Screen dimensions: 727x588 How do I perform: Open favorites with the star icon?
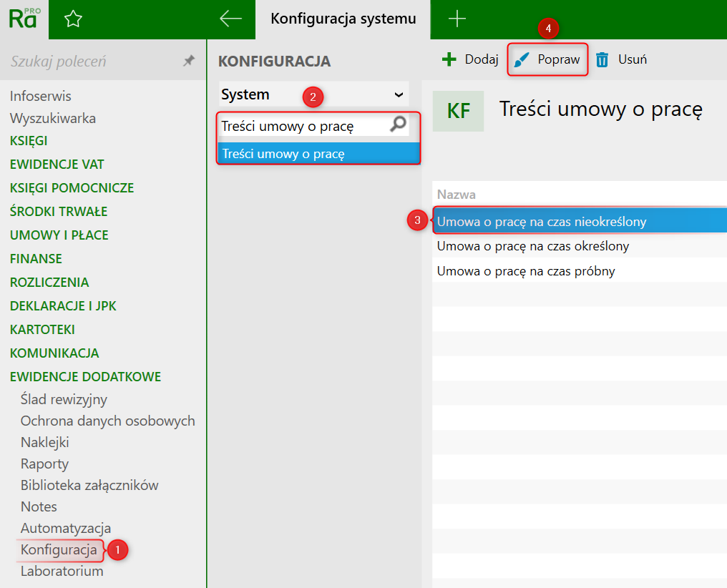73,19
